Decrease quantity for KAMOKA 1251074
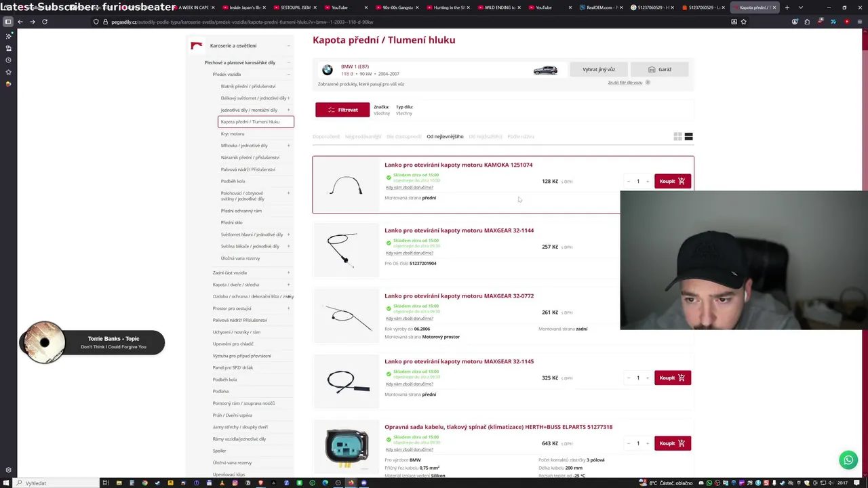The width and height of the screenshot is (868, 488). (629, 181)
